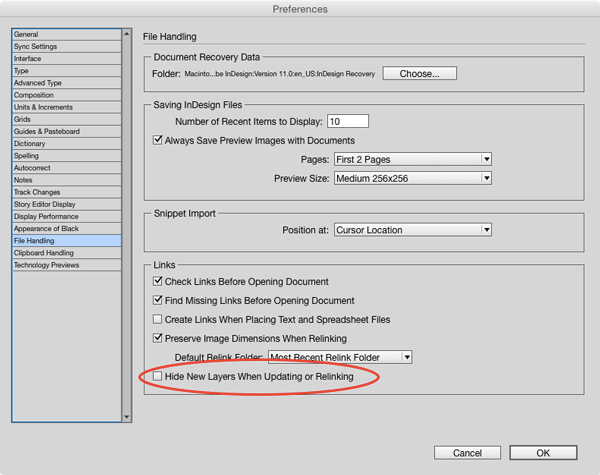Open Clipboard Handling preferences
The height and width of the screenshot is (475, 600).
67,253
